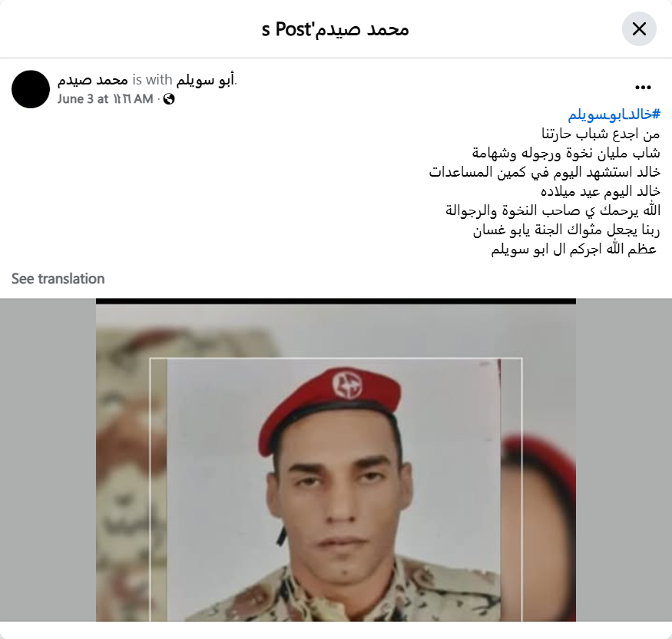Open the photo of the man in red beret
The width and height of the screenshot is (672, 639).
[336, 460]
